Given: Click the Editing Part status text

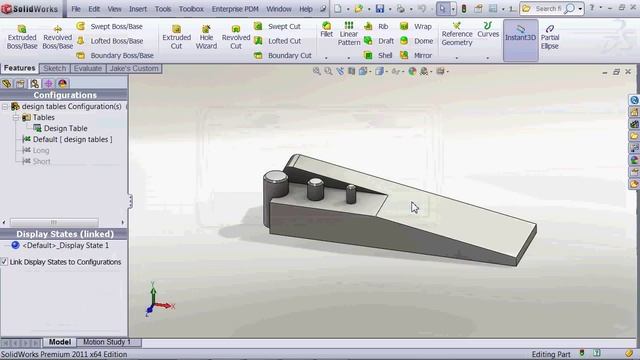Looking at the screenshot, I should click(x=551, y=354).
